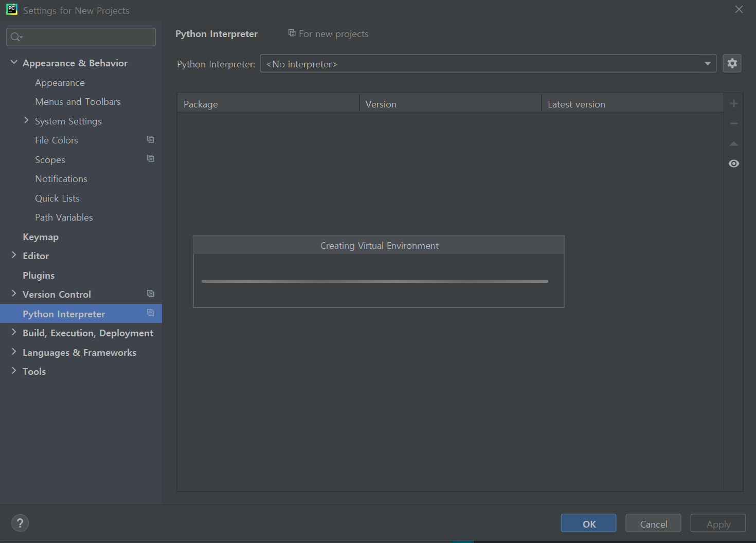Click project-level icon beside File Colors
The image size is (756, 543).
tap(151, 139)
